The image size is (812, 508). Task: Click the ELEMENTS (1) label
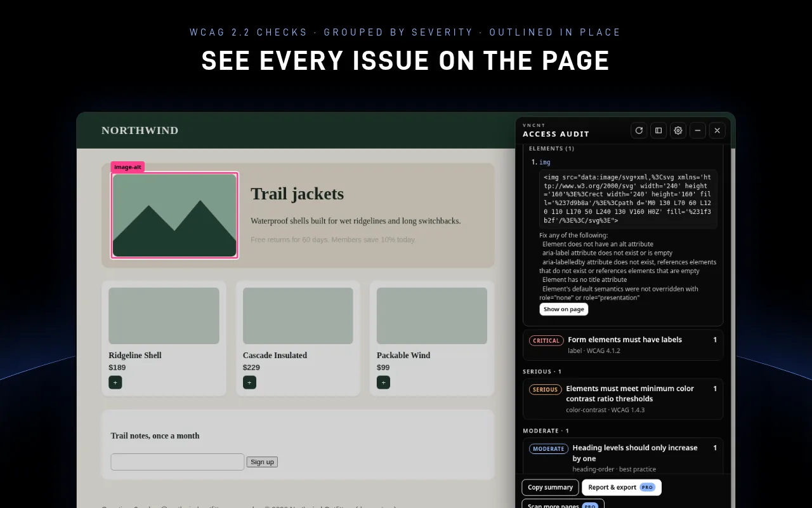click(551, 149)
